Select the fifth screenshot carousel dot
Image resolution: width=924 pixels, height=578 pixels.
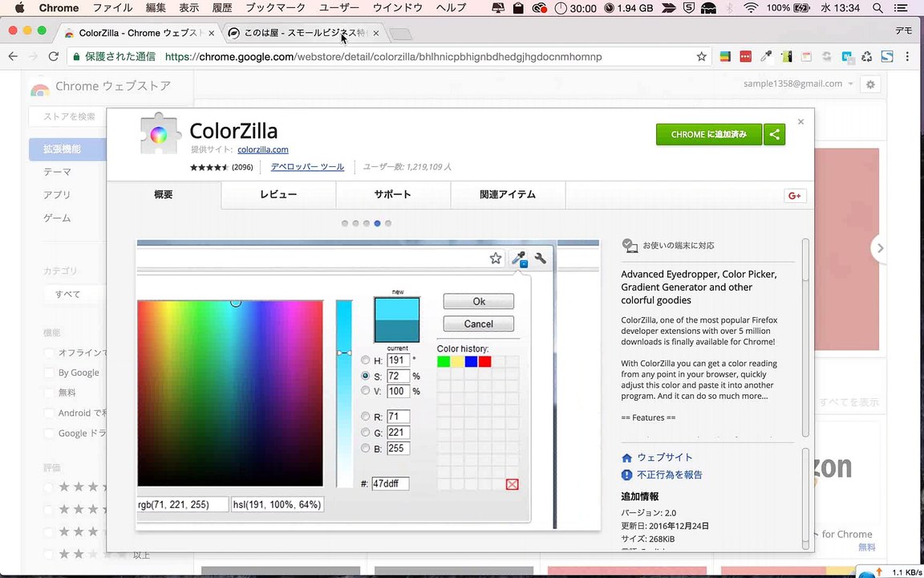tap(387, 223)
